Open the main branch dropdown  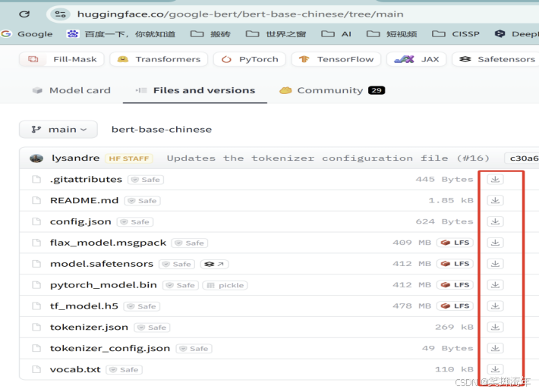(58, 130)
